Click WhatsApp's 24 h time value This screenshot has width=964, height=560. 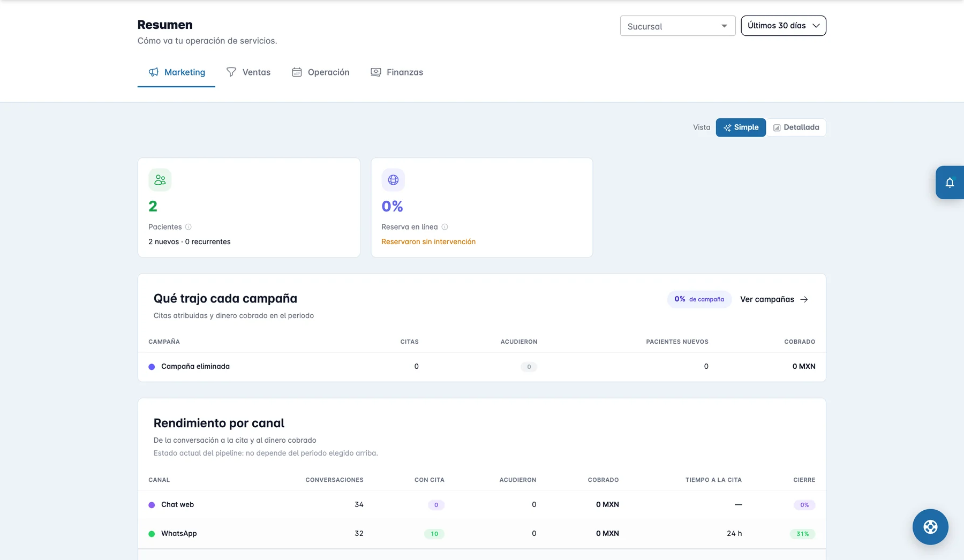[734, 533]
